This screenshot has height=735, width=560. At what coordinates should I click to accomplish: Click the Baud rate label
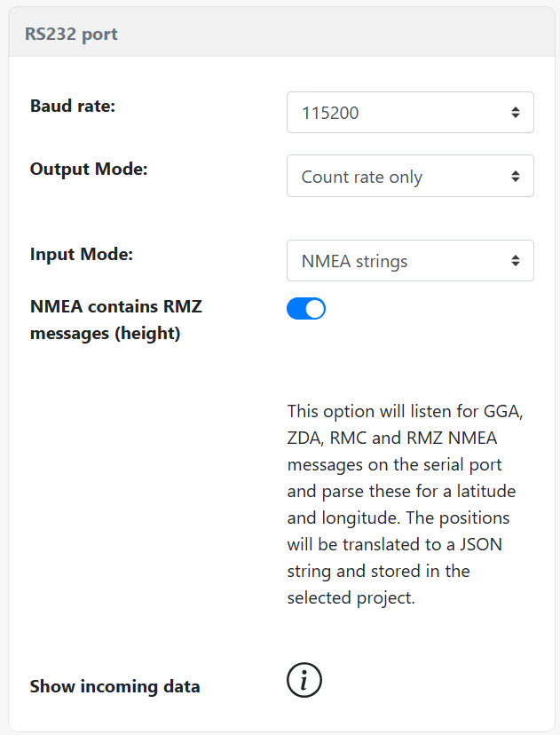point(74,107)
